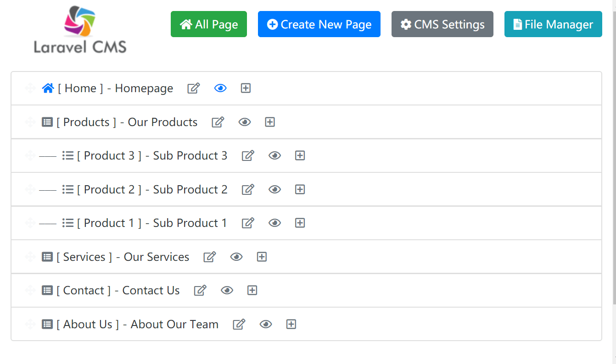The width and height of the screenshot is (616, 364).
Task: Add a sub page under Our Products
Action: click(270, 122)
